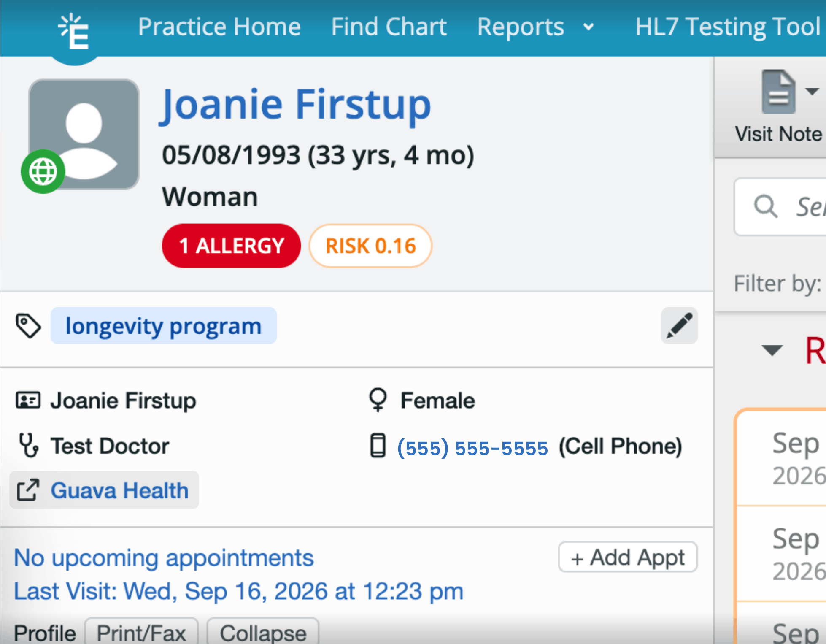Viewport: 826px width, 644px height.
Task: Edit patient tags with pencil icon
Action: pos(679,325)
